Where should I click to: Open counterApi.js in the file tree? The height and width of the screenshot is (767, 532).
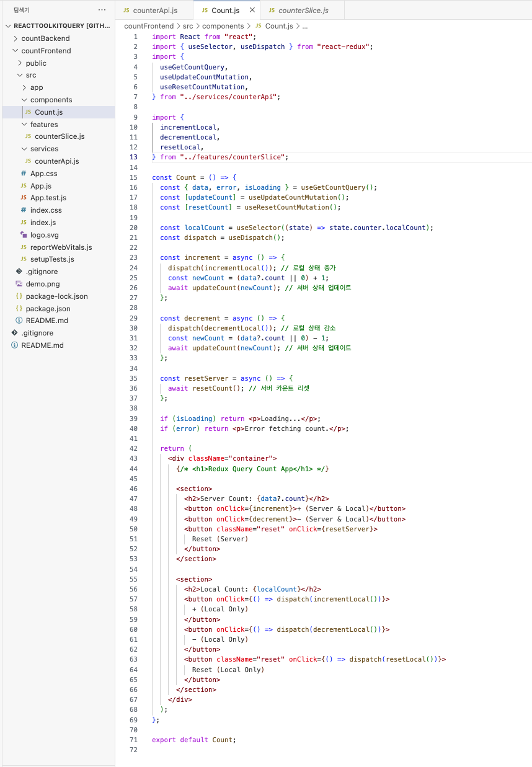pos(58,161)
